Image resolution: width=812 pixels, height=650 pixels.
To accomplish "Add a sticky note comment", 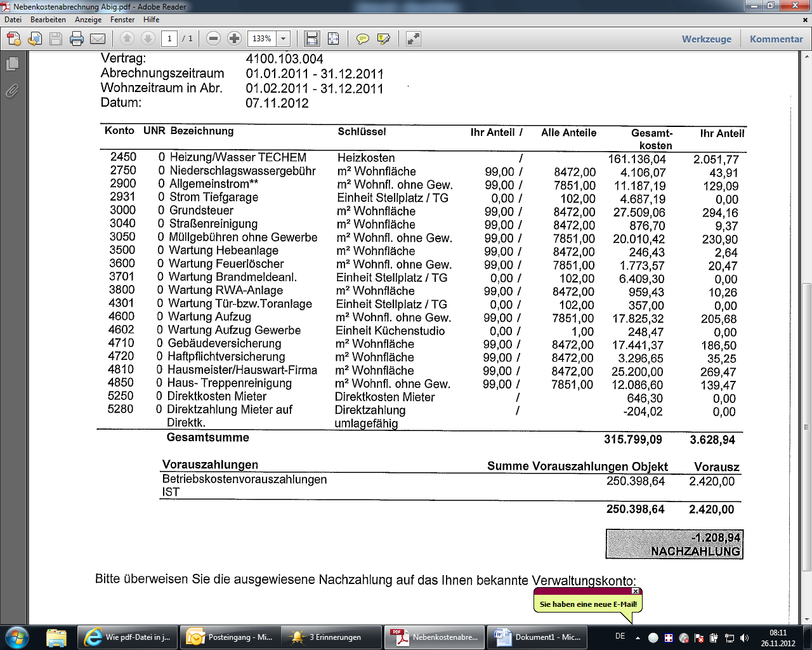I will [362, 39].
